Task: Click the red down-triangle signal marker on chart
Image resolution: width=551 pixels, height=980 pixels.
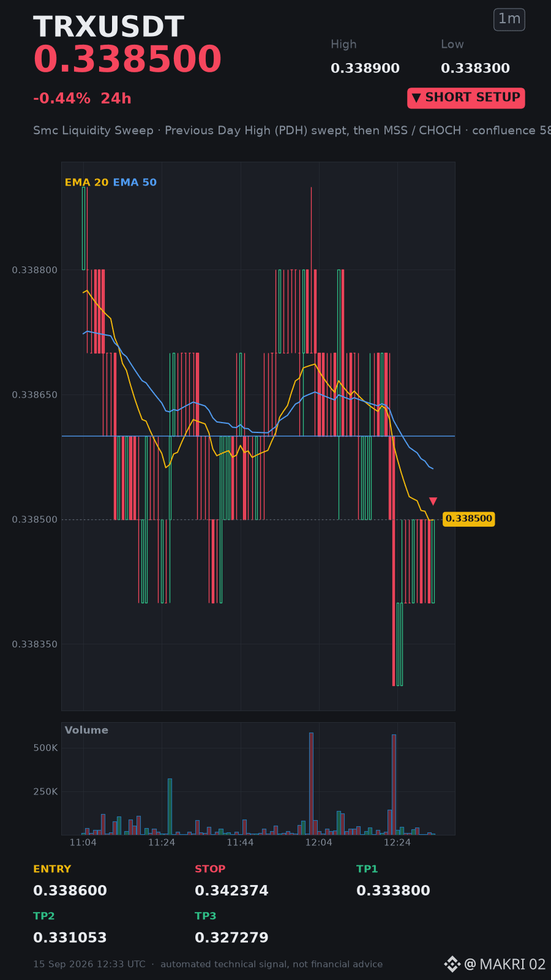Action: [433, 501]
